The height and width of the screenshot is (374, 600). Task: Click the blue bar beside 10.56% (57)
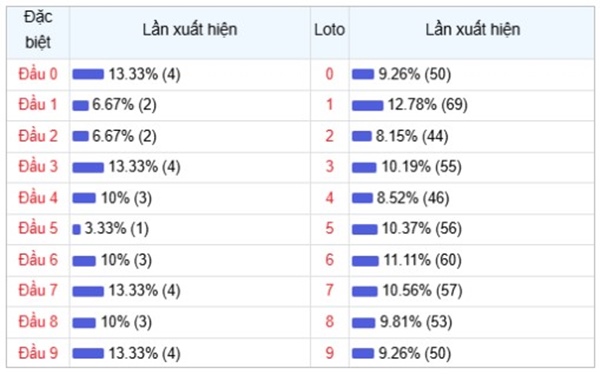[365, 291]
